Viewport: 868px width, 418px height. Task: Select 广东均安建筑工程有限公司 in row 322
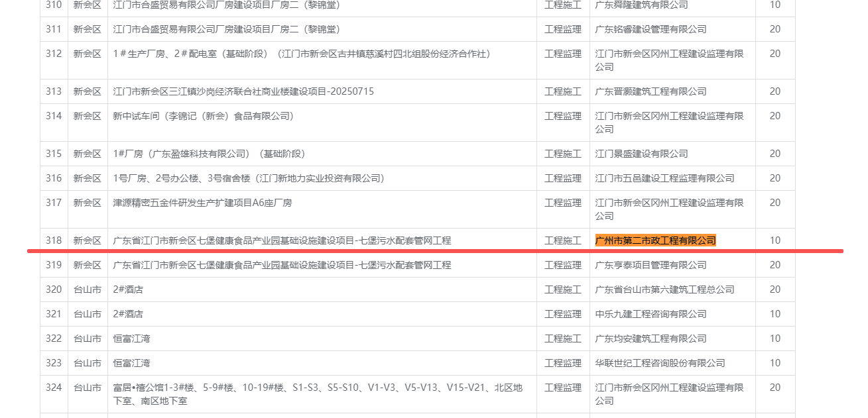click(651, 339)
